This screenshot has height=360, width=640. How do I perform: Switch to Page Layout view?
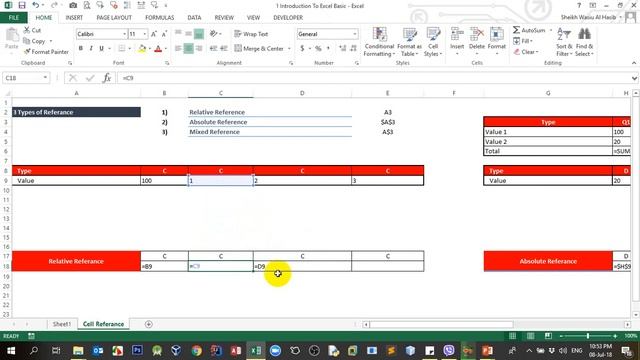tap(530, 336)
